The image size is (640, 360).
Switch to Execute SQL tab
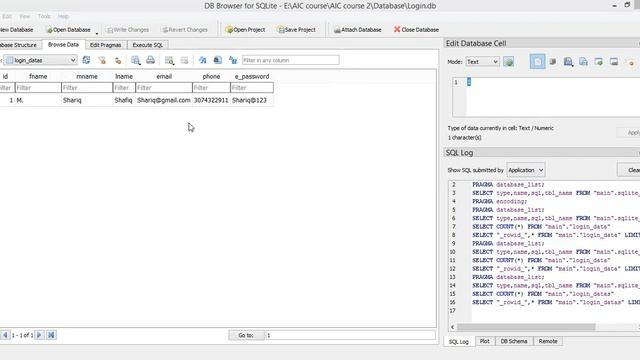point(148,45)
